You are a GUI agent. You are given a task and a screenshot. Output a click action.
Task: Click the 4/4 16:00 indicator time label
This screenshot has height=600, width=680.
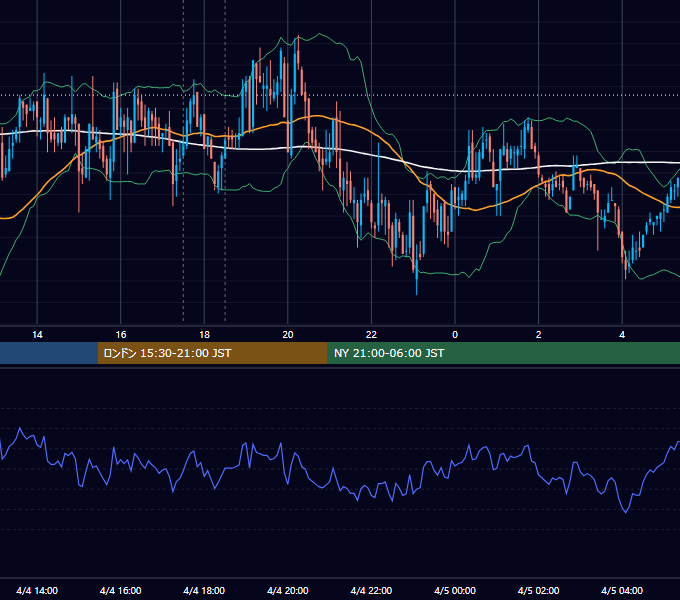121,590
